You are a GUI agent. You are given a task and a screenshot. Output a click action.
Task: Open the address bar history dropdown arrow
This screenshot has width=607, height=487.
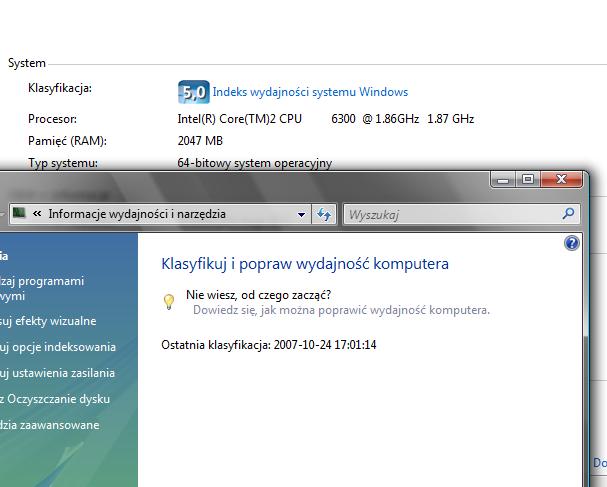pyautogui.click(x=301, y=214)
